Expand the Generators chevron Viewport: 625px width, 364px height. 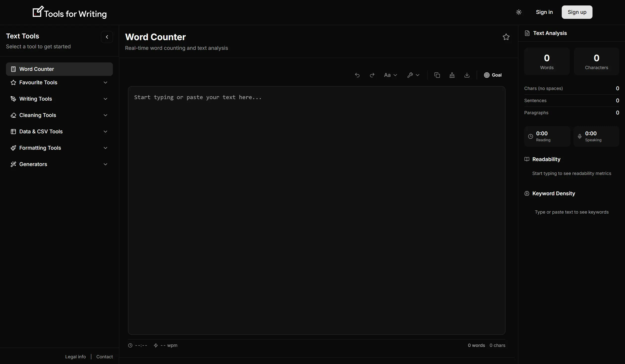105,164
